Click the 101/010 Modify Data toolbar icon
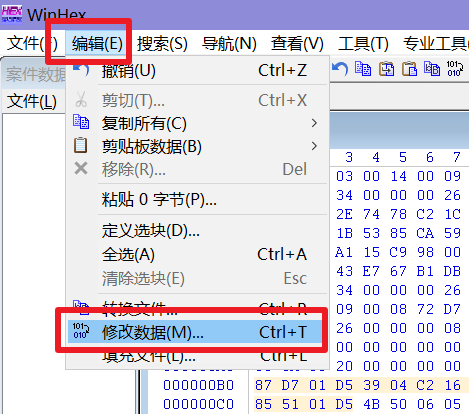Viewport: 469px width, 414px height. point(455,69)
